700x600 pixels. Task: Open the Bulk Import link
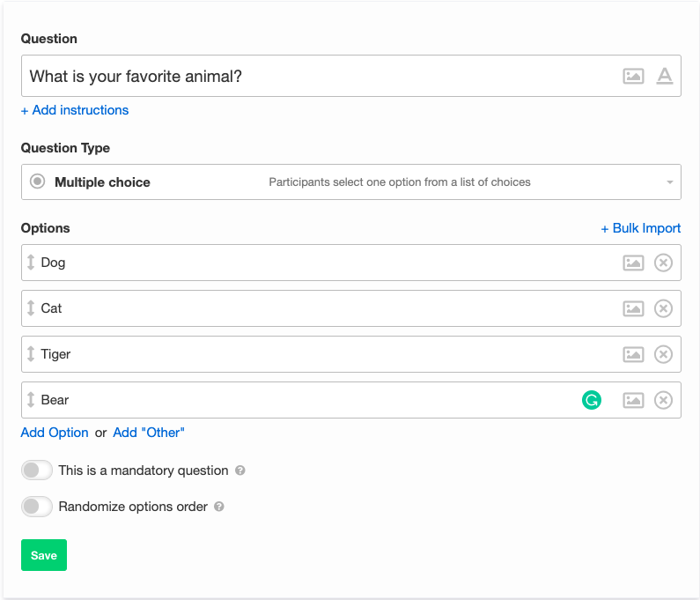pos(640,228)
